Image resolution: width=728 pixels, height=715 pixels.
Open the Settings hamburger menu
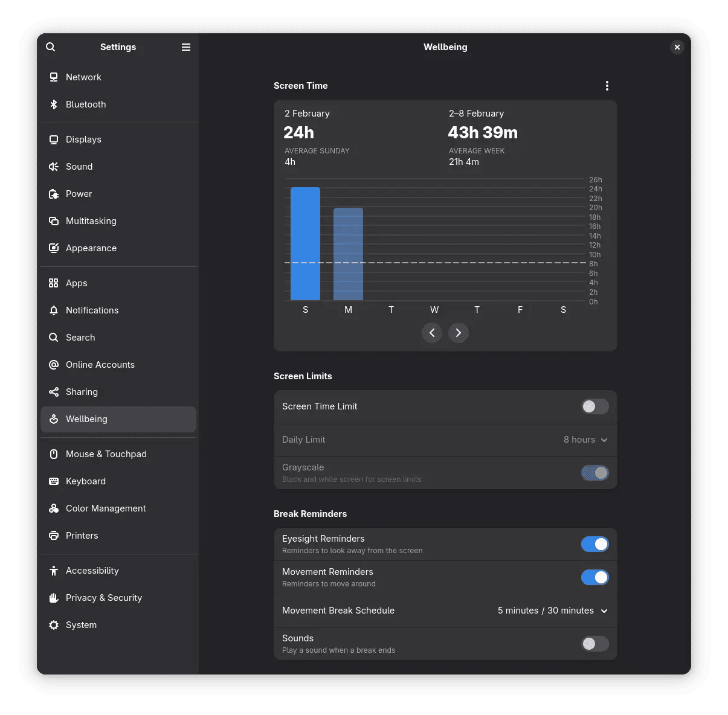(x=186, y=47)
